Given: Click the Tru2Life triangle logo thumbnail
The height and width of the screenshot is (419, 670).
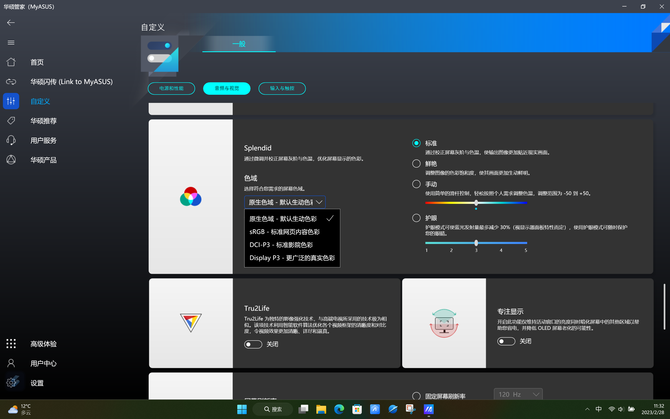Looking at the screenshot, I should (191, 323).
